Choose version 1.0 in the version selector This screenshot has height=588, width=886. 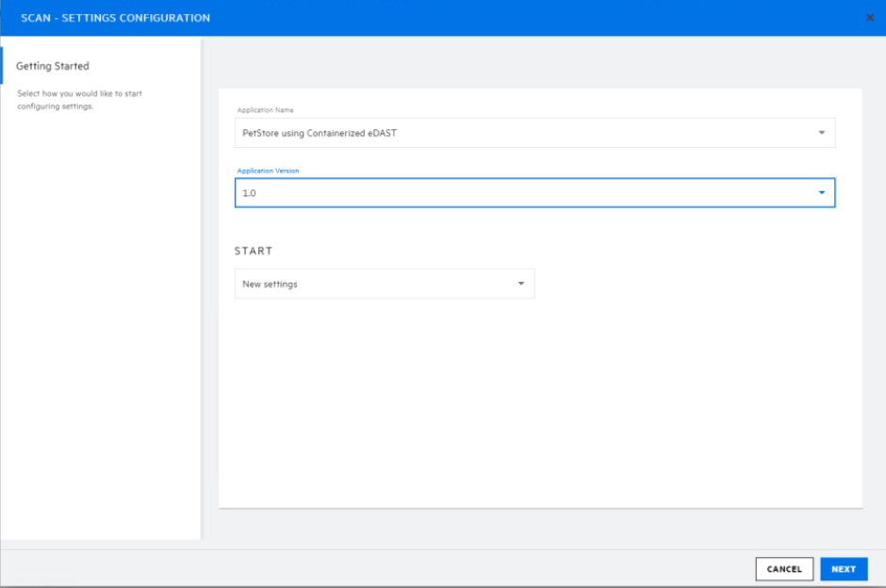[x=377, y=192]
